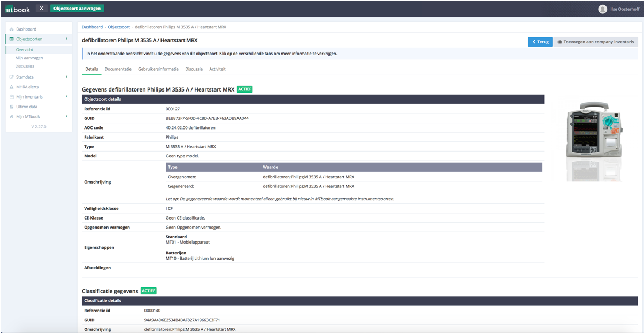
Task: Open Dashboard in the sidebar
Action: [26, 29]
